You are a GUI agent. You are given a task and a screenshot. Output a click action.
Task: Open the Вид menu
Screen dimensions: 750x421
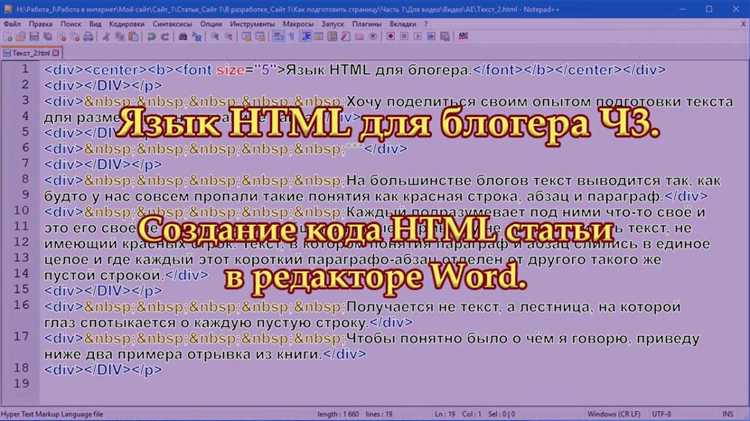[95, 23]
